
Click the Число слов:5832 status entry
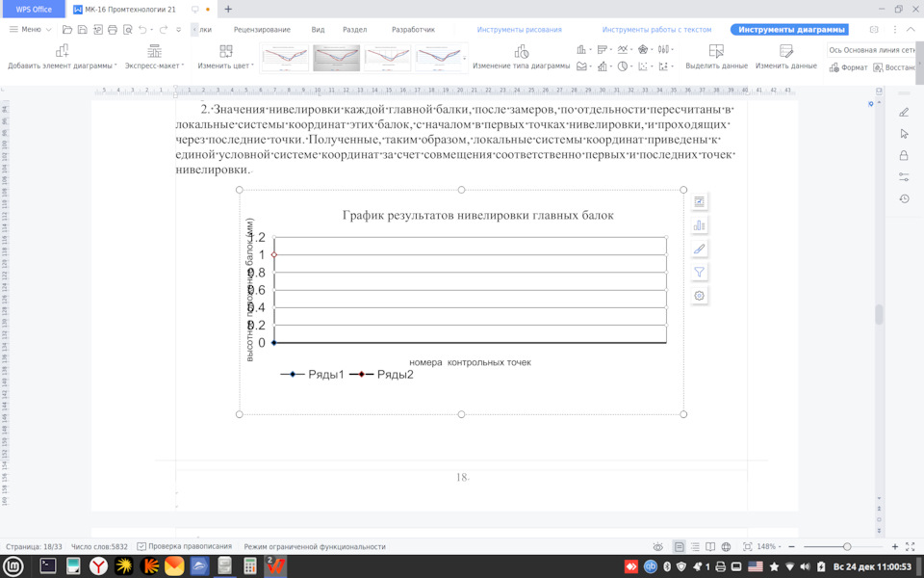click(99, 547)
